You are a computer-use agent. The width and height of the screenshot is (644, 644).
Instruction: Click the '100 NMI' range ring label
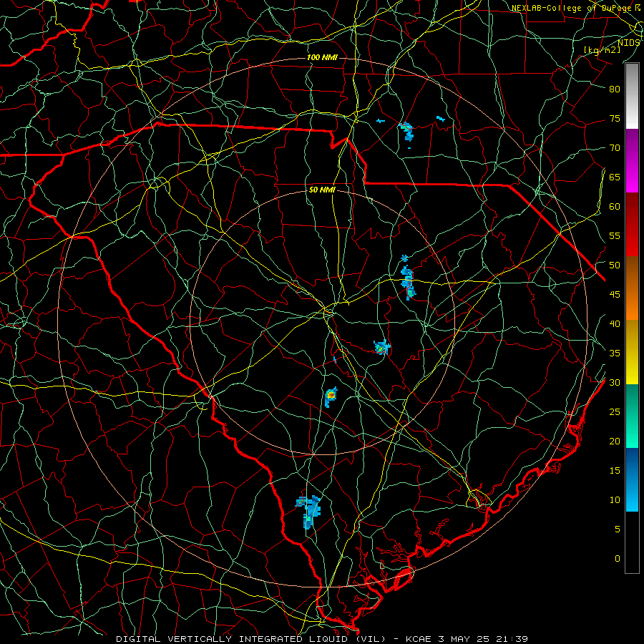(x=322, y=57)
